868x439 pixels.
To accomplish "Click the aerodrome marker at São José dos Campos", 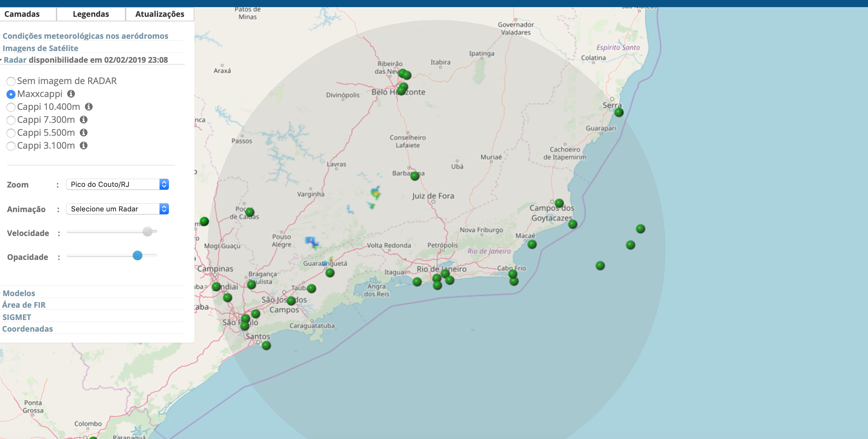I will coord(291,301).
